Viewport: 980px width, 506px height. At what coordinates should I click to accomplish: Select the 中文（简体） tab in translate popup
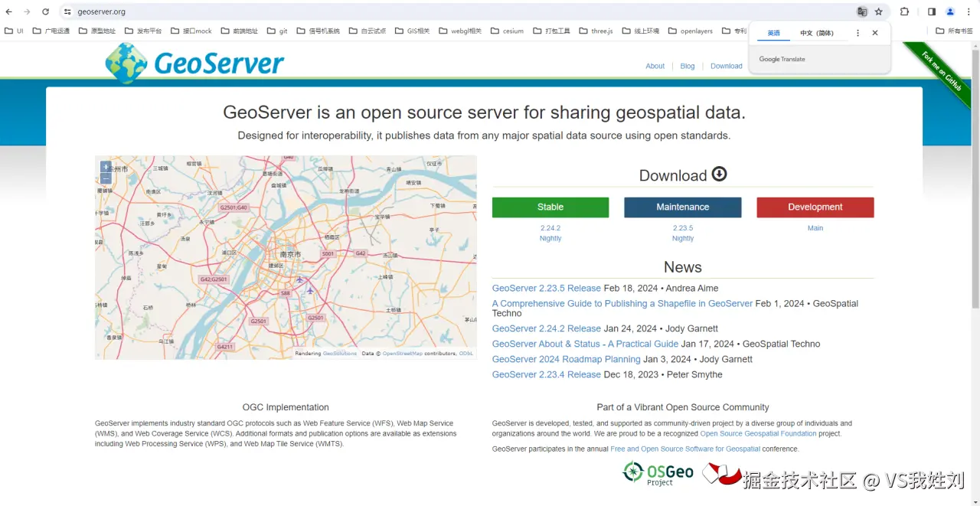[x=817, y=33]
